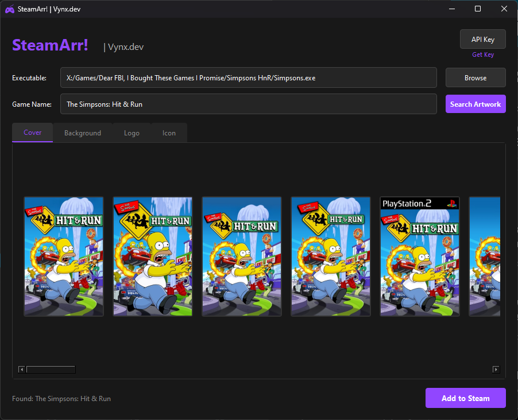Click the '| Vynx.dev' header text
This screenshot has height=420, width=518.
click(123, 47)
